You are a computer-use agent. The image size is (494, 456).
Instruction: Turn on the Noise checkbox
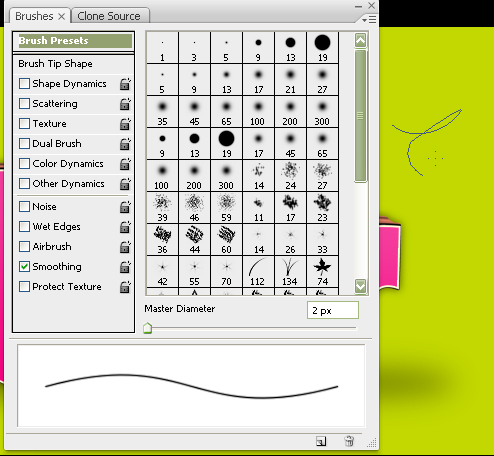pyautogui.click(x=24, y=206)
